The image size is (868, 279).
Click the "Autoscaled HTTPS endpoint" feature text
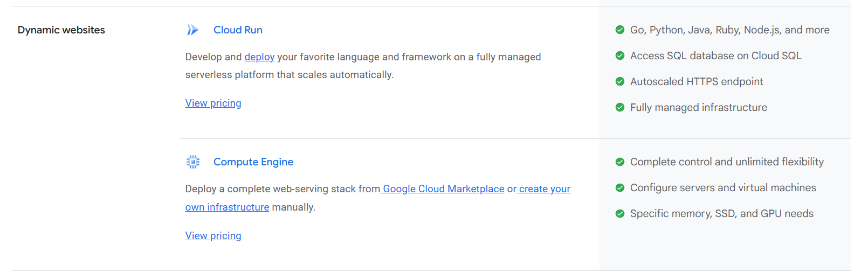tap(697, 82)
